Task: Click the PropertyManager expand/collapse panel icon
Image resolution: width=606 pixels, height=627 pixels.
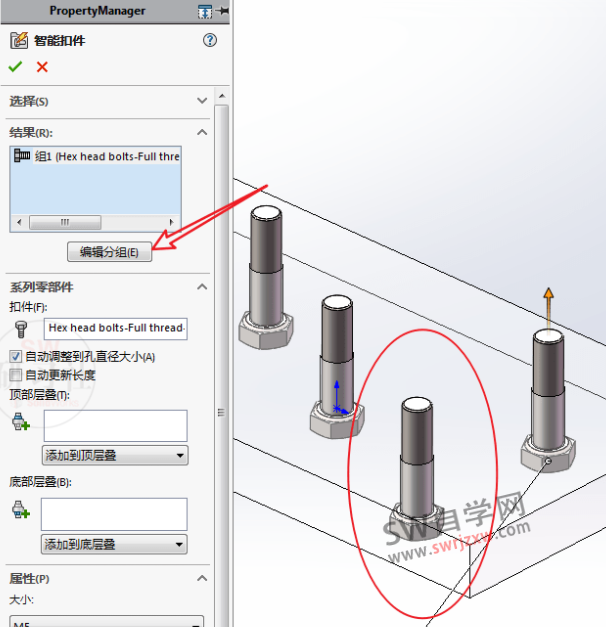Action: tap(205, 12)
